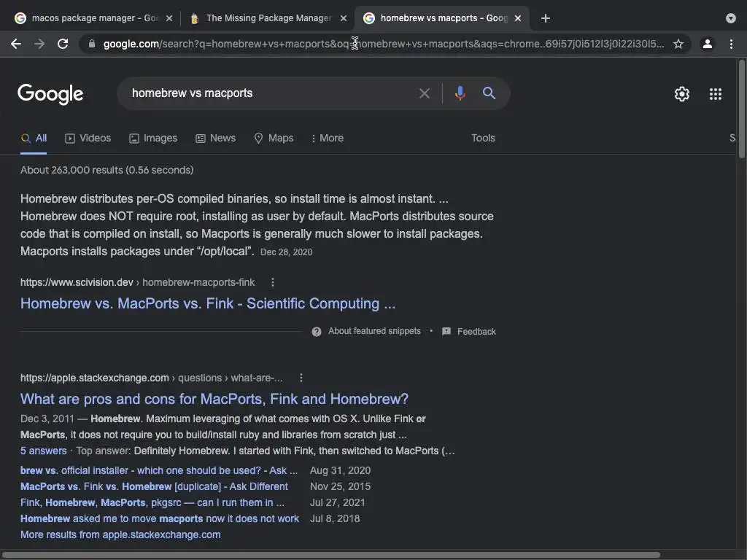Open 'Homebrew asked me to move macports' link
Screen dimensions: 747x560
tap(160, 518)
